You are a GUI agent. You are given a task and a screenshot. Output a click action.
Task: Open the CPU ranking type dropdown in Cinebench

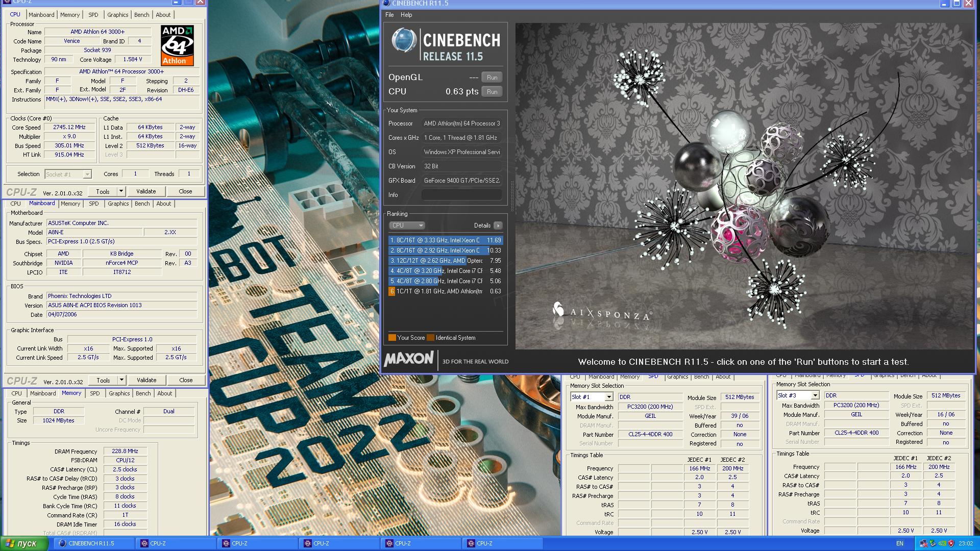(407, 226)
